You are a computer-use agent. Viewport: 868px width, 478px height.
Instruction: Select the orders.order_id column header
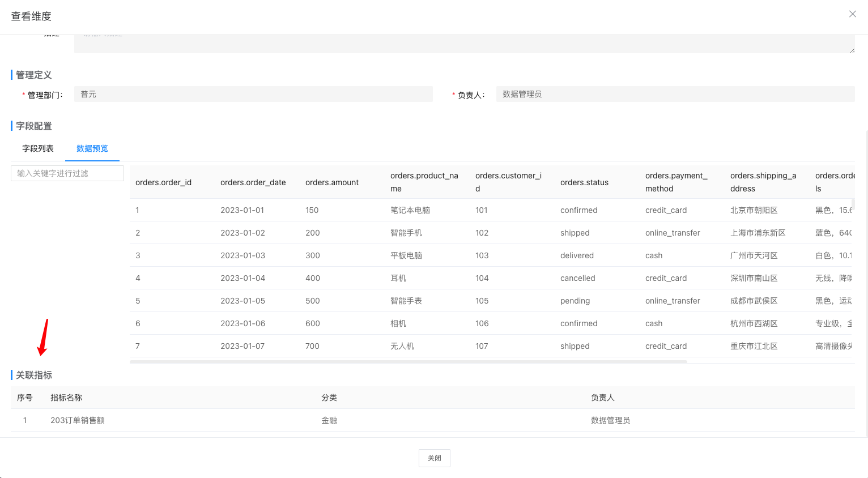(x=163, y=182)
